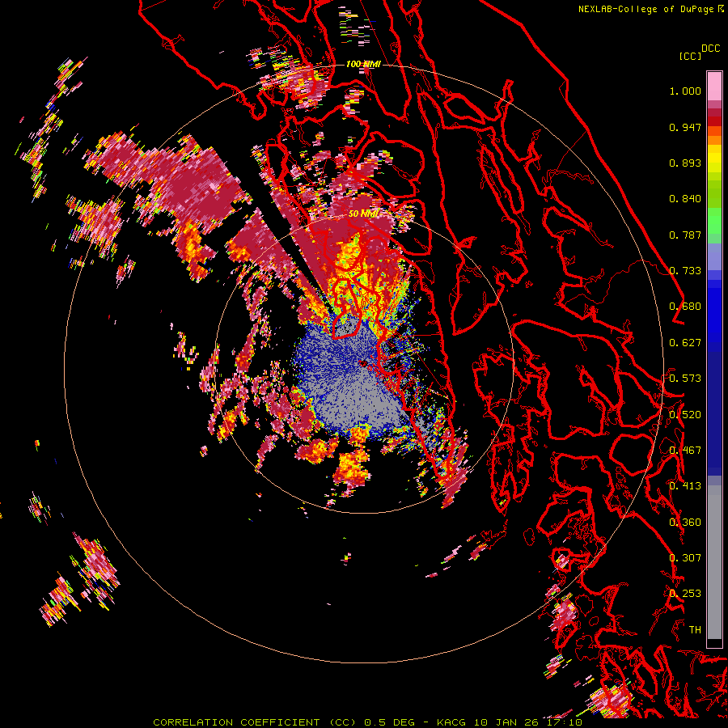Image resolution: width=728 pixels, height=728 pixels.
Task: Click the 0.520 scale value
Action: tap(685, 415)
